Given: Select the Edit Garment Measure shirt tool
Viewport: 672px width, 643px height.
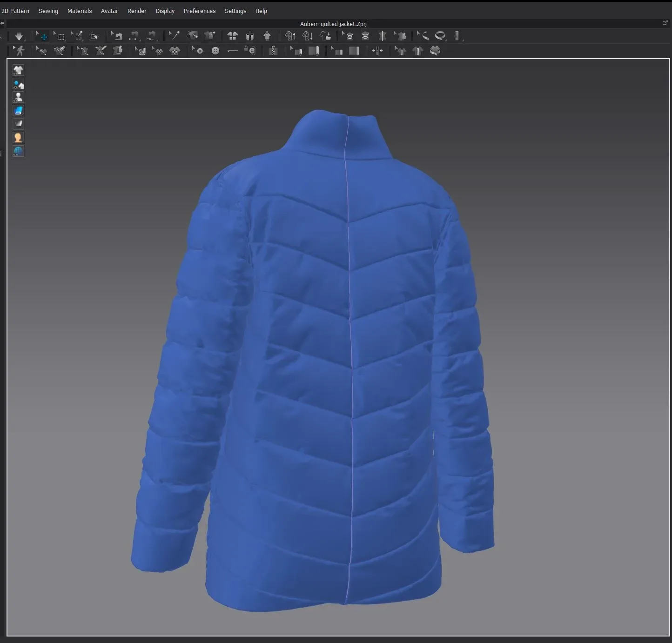Looking at the screenshot, I should (400, 51).
